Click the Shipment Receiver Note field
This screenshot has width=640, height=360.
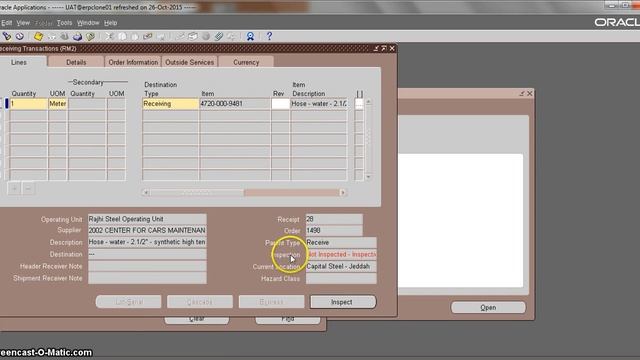[147, 278]
